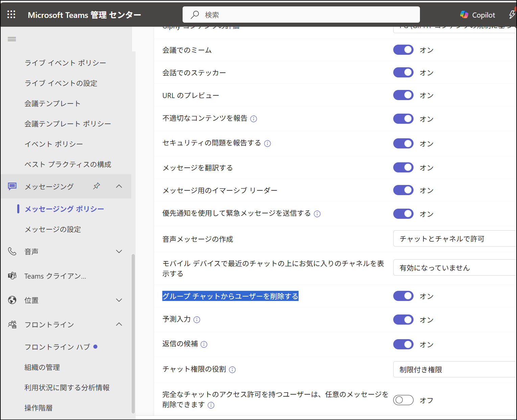517x420 pixels.
Task: Turn off 会話でのステッカー toggle
Action: 403,72
